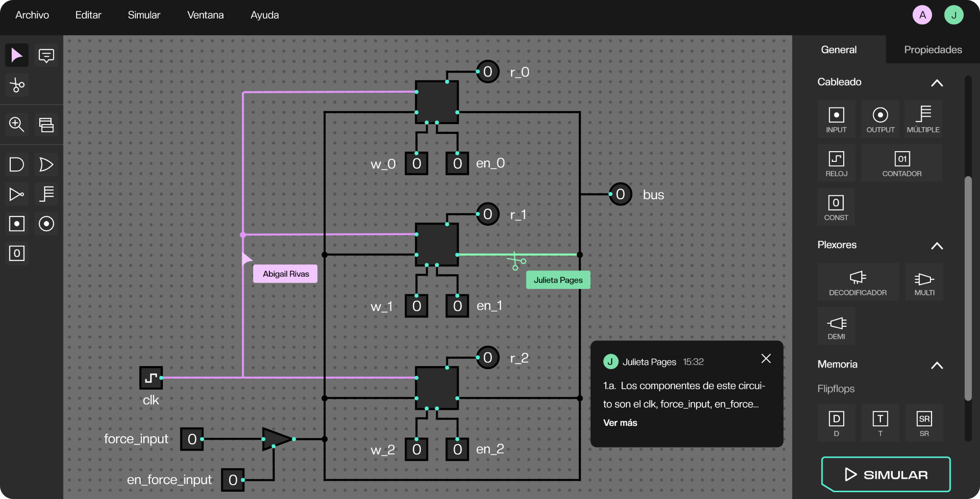980x499 pixels.
Task: Select the pointer arrow tool
Action: coord(17,55)
